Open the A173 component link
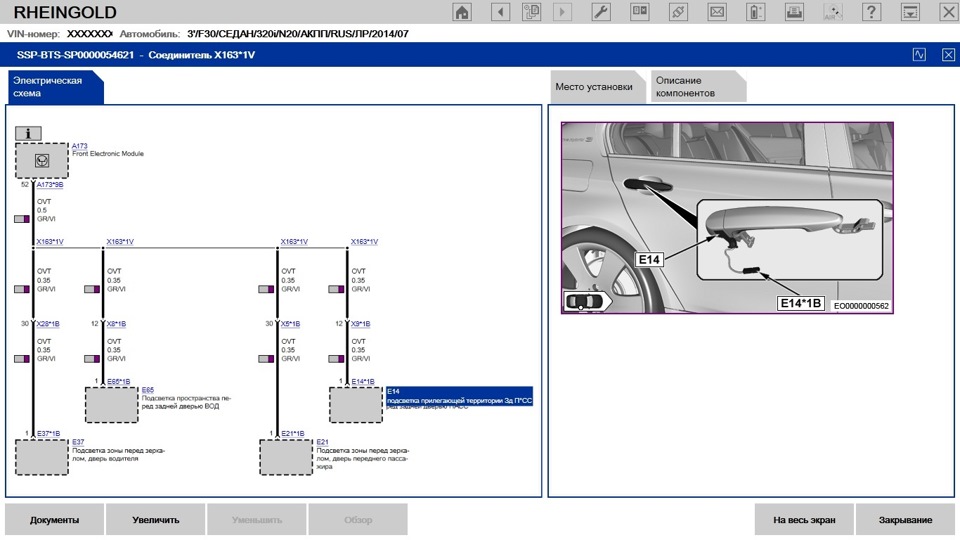960x540 pixels. (80, 146)
